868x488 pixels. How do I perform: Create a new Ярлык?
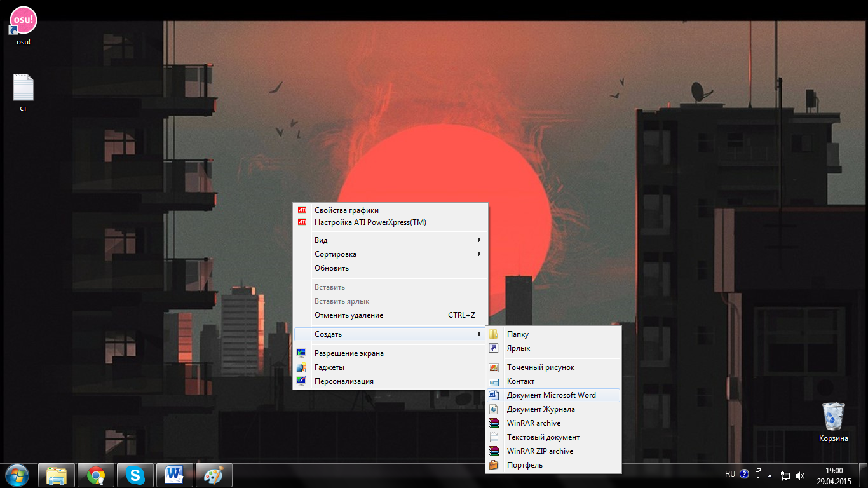pyautogui.click(x=553, y=348)
